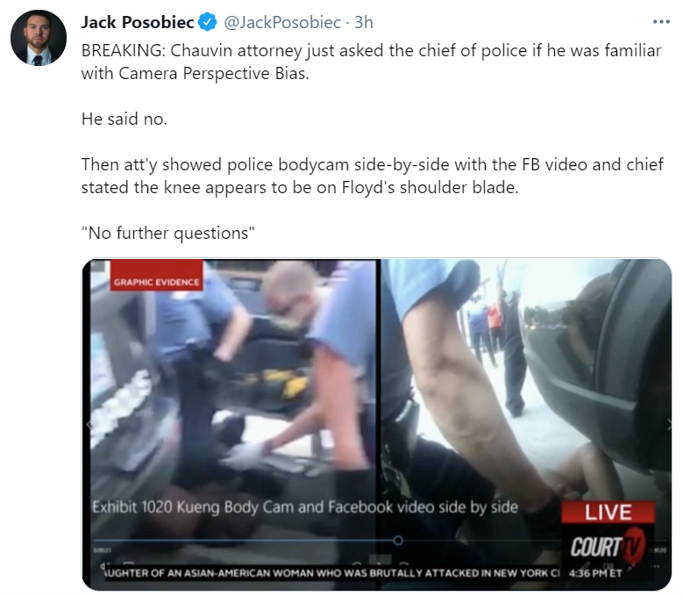Click the 4:36 PM ET clock
The width and height of the screenshot is (683, 597).
click(595, 573)
